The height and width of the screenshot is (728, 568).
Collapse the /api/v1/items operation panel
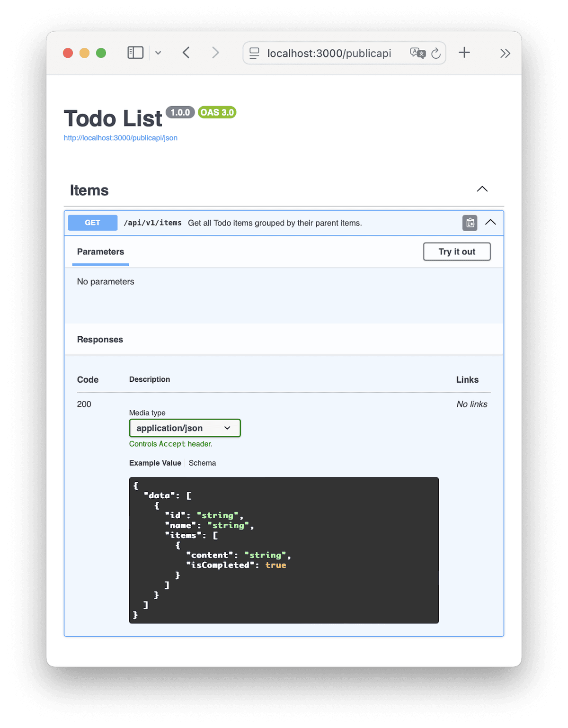click(491, 222)
